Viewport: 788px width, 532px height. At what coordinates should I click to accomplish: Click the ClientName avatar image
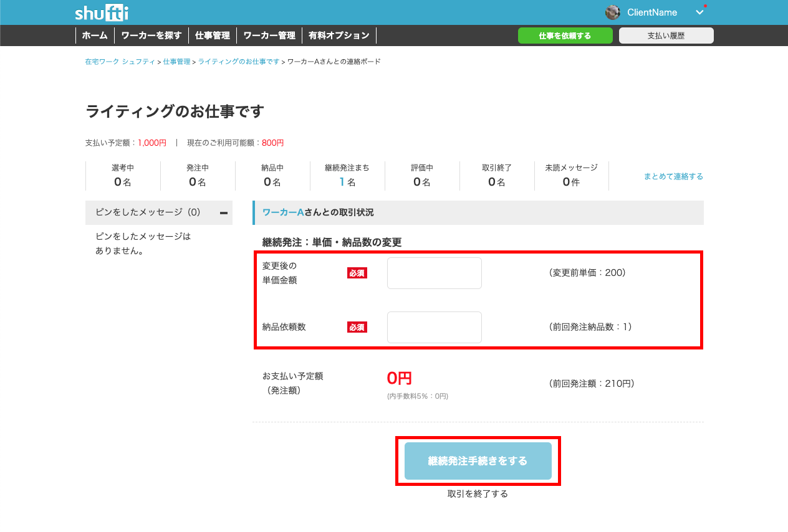pos(613,12)
